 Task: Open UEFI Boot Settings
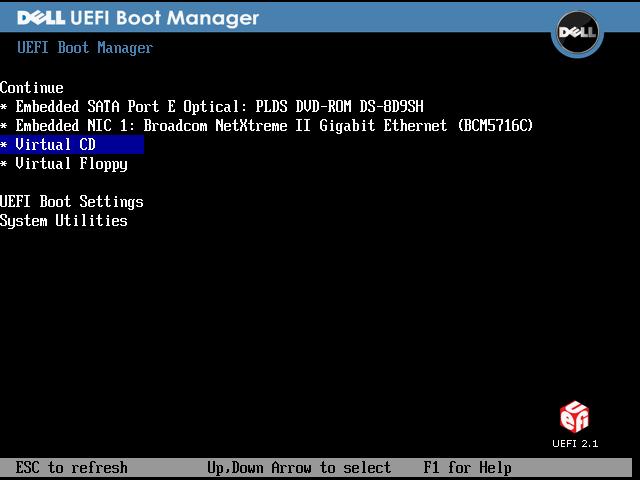coord(72,202)
